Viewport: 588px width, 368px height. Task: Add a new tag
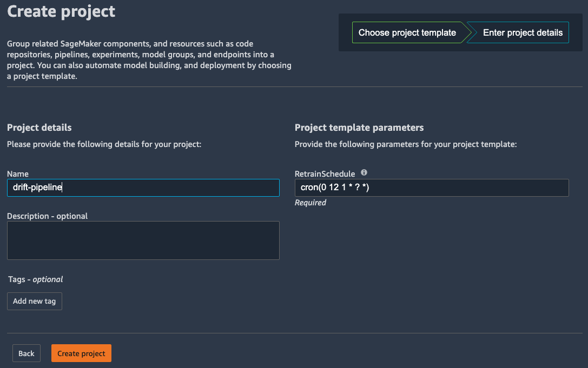[35, 302]
